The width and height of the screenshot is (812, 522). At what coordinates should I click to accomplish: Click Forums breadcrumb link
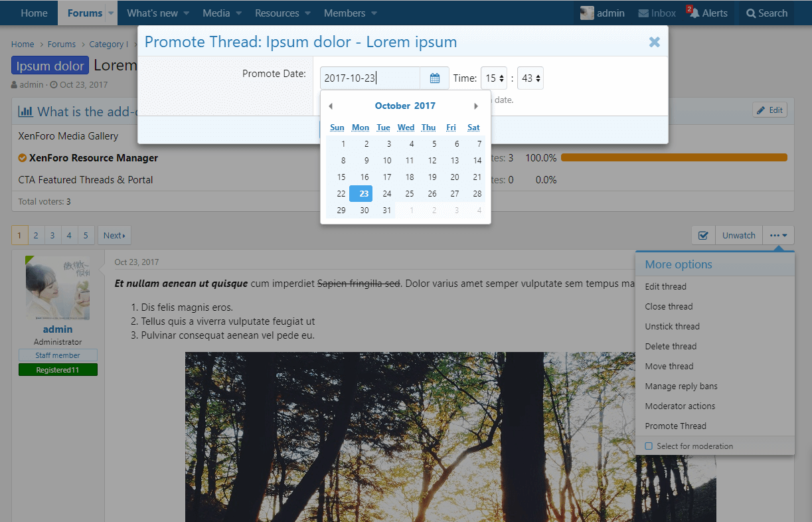[x=62, y=44]
